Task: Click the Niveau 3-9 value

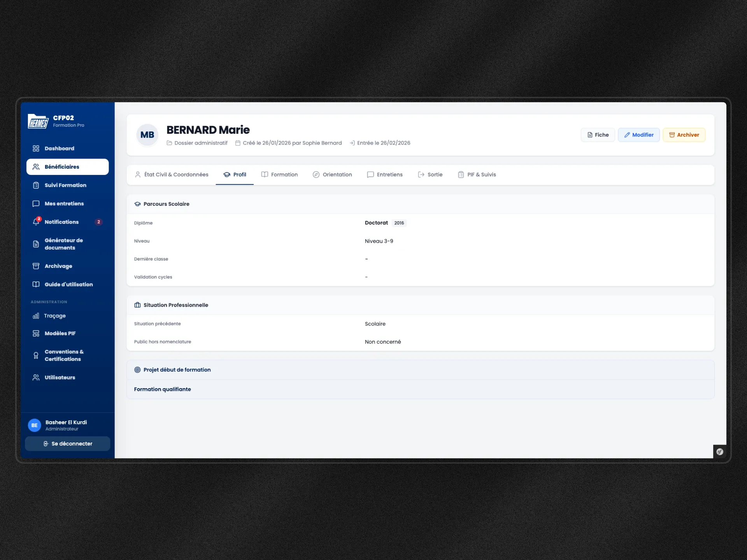Action: (x=379, y=241)
